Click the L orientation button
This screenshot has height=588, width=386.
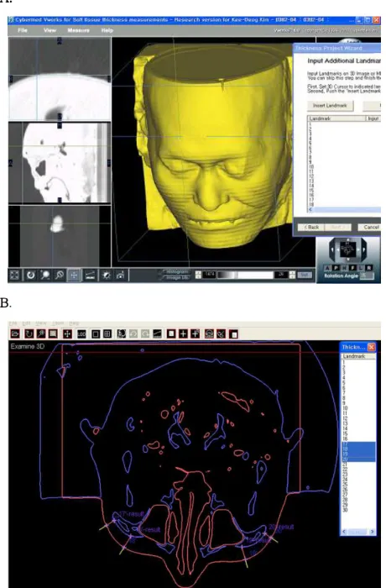pos(361,268)
